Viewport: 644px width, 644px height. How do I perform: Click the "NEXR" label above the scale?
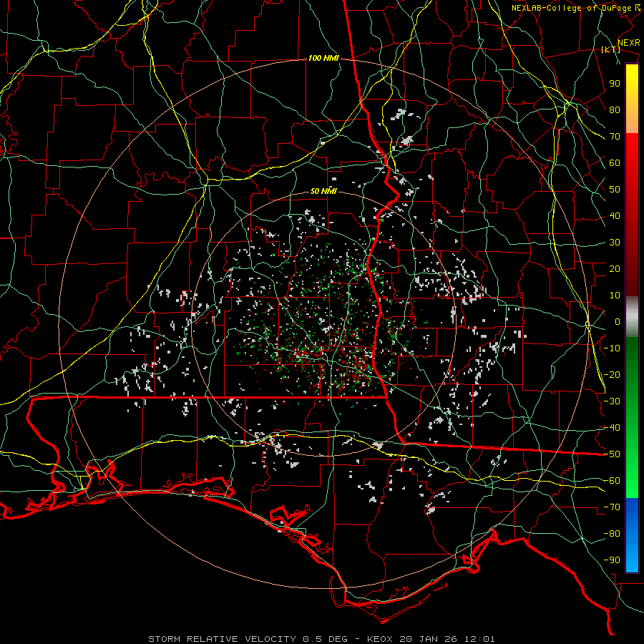click(x=628, y=43)
